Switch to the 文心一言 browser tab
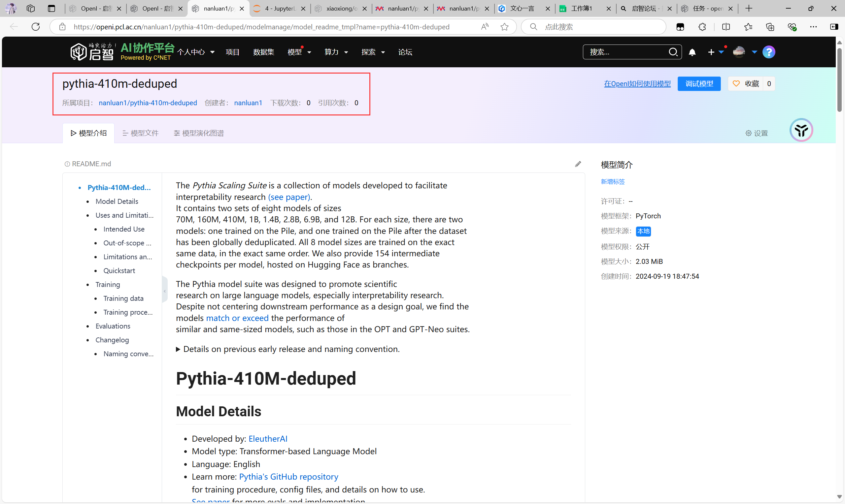Screen dimensions: 845x504 (524, 9)
